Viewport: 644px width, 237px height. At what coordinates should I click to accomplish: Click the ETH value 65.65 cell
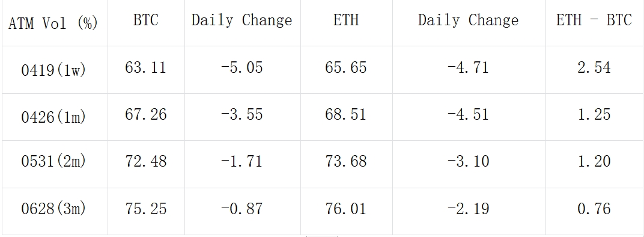click(346, 70)
